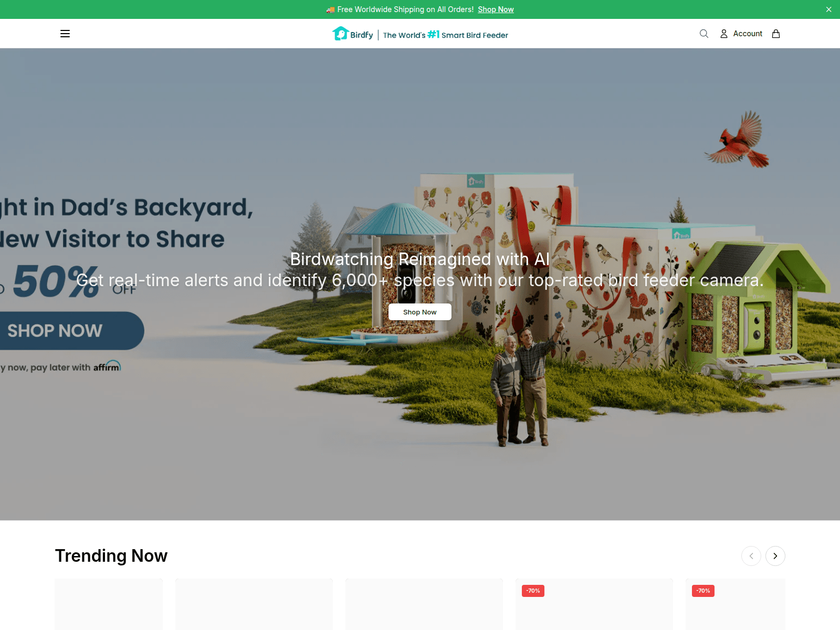Click the affirm pay later logo
Viewport: 840px width, 630px height.
pyautogui.click(x=107, y=366)
